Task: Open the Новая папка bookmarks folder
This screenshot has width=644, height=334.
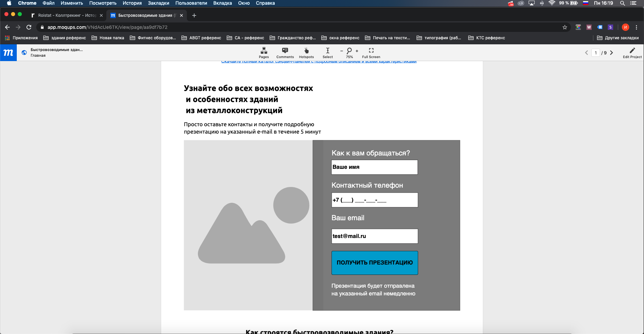Action: pyautogui.click(x=108, y=38)
